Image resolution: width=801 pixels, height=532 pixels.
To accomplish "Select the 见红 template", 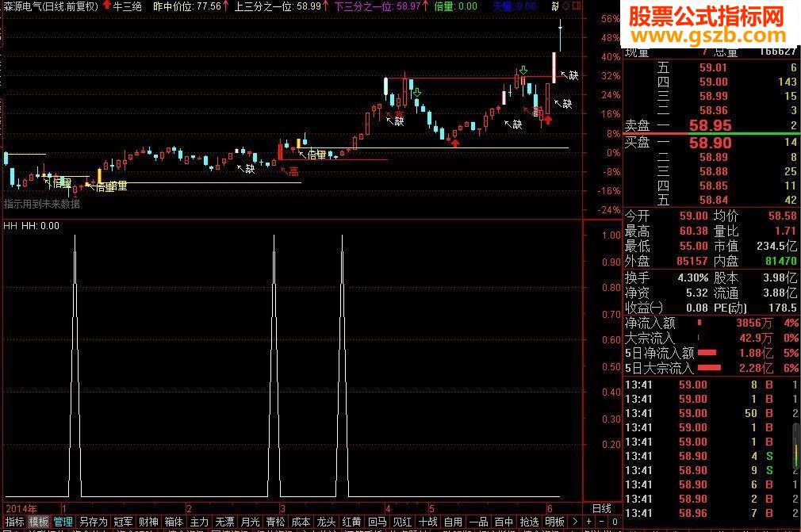I will 402,522.
